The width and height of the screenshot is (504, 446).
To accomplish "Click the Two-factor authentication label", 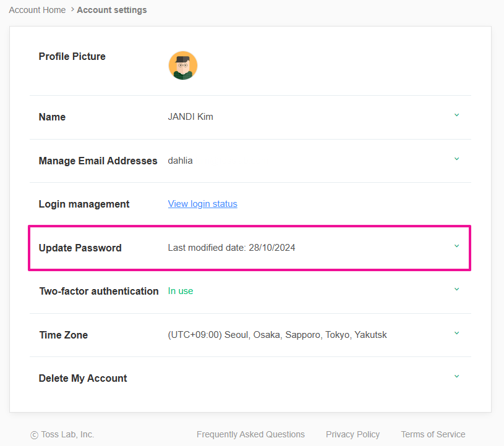I will coord(98,291).
